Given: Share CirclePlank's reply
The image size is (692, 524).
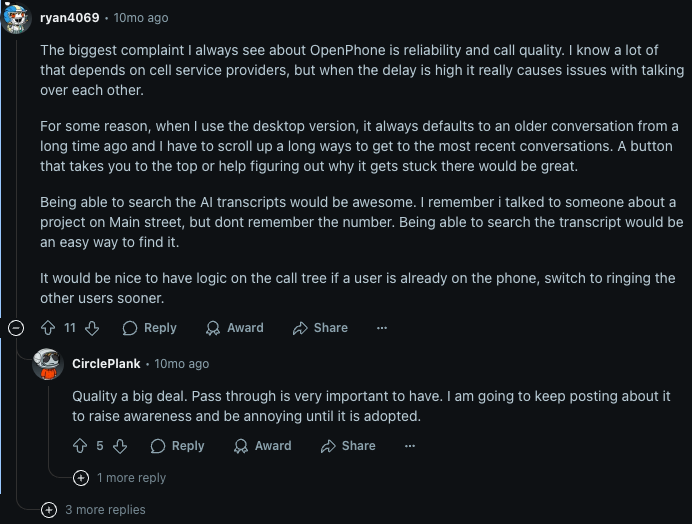Looking at the screenshot, I should (x=348, y=446).
